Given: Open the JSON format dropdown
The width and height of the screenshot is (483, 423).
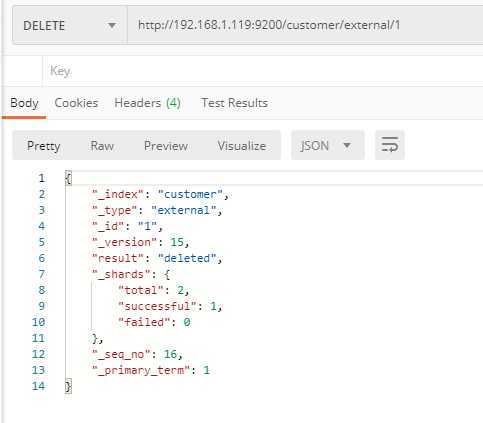Looking at the screenshot, I should point(328,145).
